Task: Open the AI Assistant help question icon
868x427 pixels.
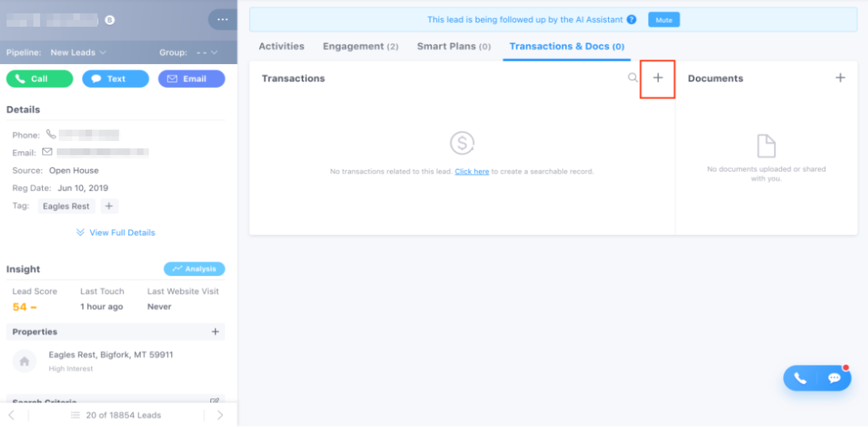Action: point(632,20)
